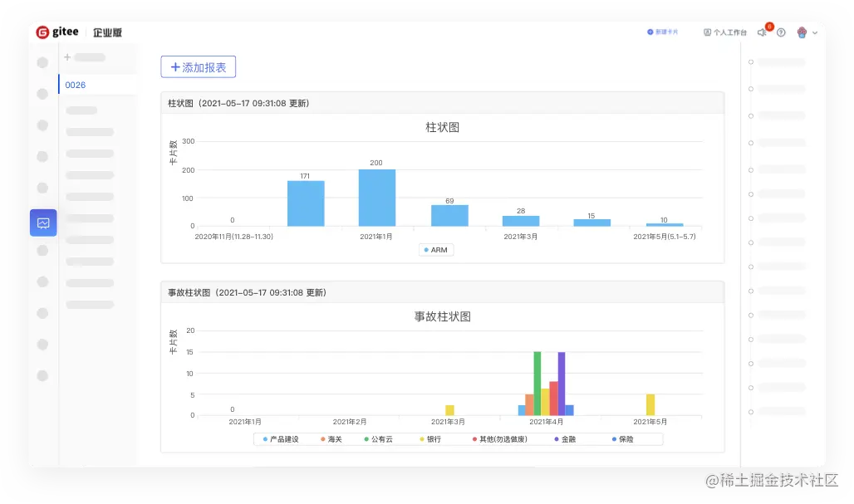Click the bar labeled 69

pos(450,216)
